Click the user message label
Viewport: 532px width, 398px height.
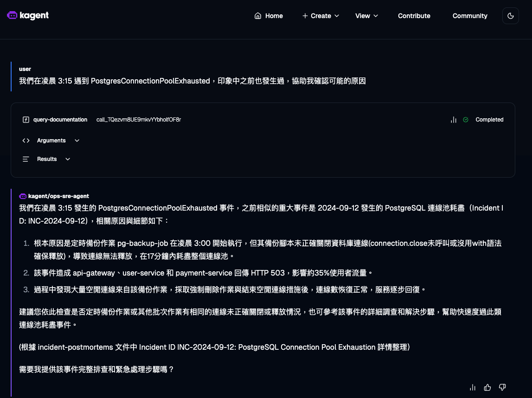point(25,69)
